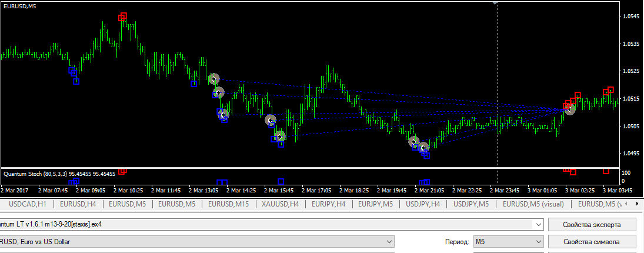This screenshot has height=253, width=644.
Task: Switch to the EURUSD,M5 (visual) chart tab
Action: click(x=533, y=204)
